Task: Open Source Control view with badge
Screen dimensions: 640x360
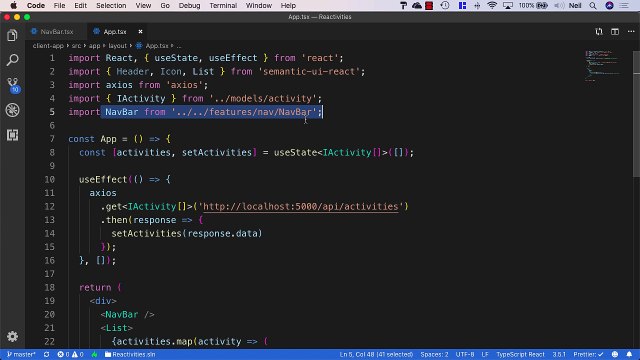Action: 13,85
